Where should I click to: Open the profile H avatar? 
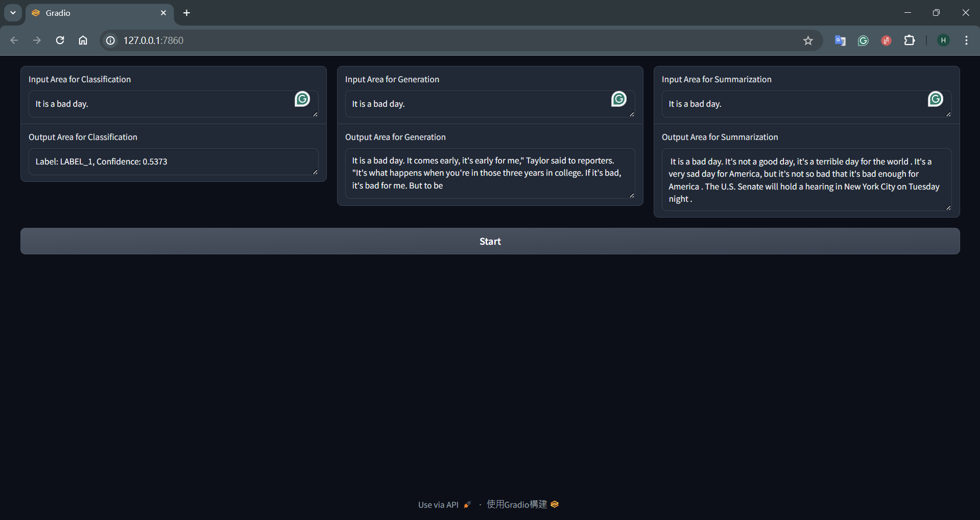pyautogui.click(x=943, y=40)
